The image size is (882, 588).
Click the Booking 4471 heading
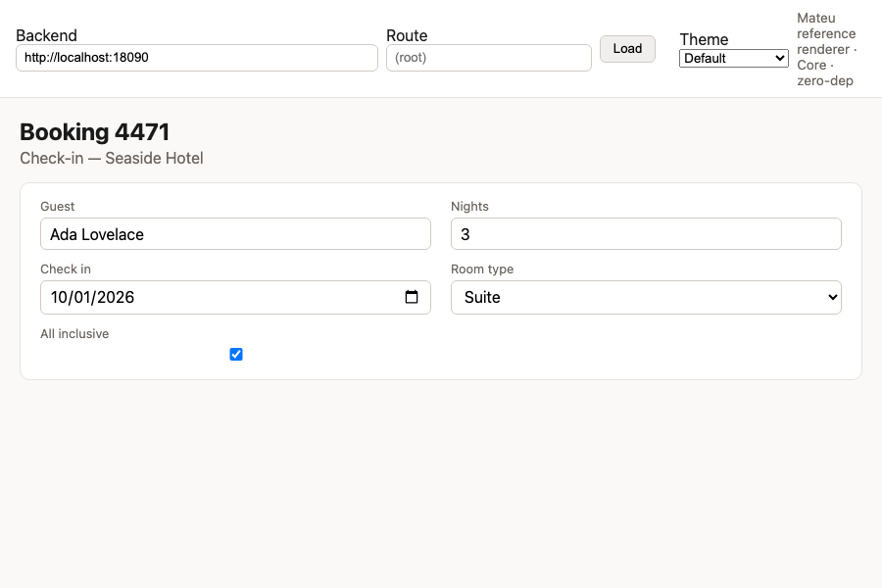pyautogui.click(x=94, y=132)
